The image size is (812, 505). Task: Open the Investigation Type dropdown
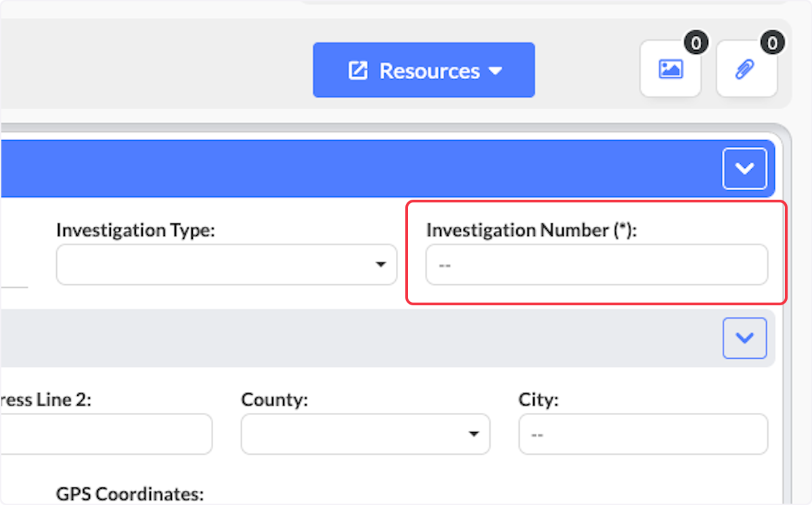point(226,265)
